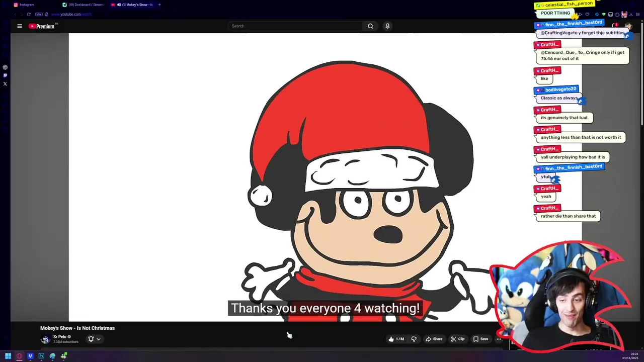
Task: Click browser toolbar heart bookmark icon
Action: [x=587, y=14]
